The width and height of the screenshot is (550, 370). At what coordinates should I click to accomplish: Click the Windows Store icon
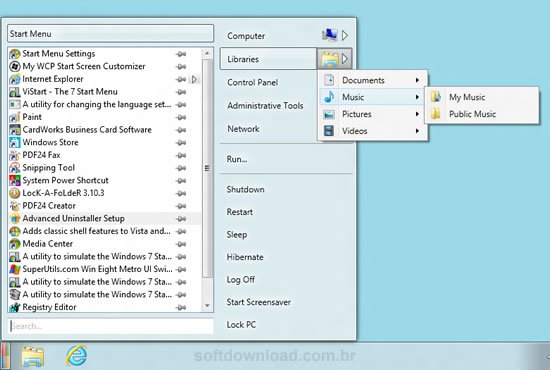tap(15, 142)
